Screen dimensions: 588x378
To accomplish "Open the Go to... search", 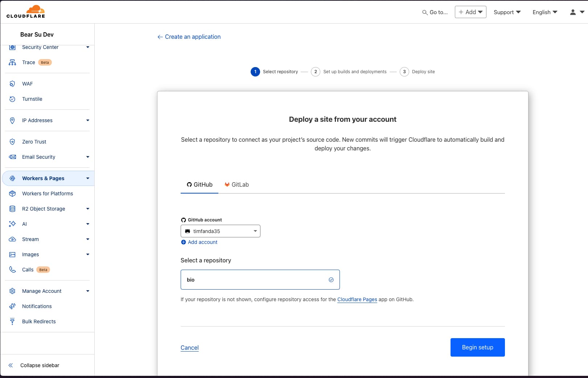I will point(435,12).
